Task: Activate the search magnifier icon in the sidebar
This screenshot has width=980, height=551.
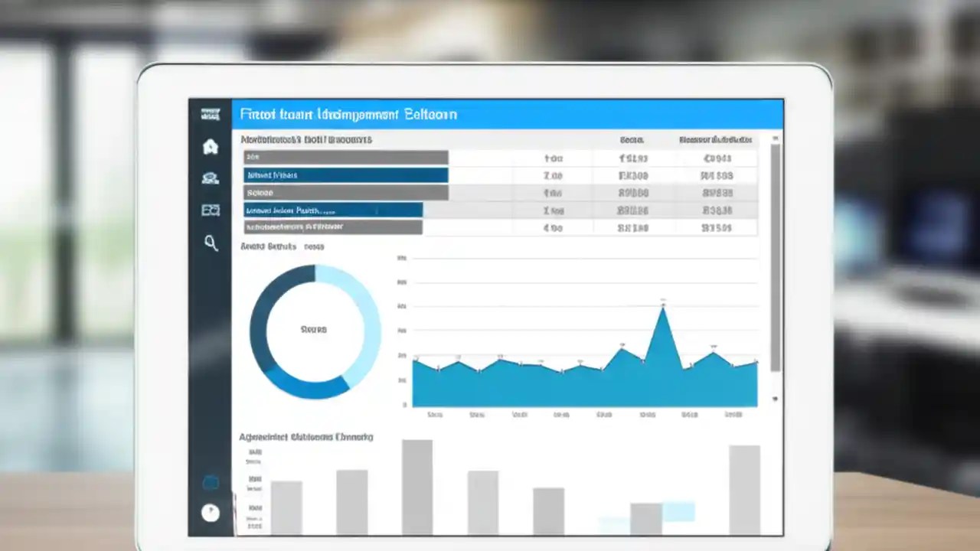Action: click(211, 243)
